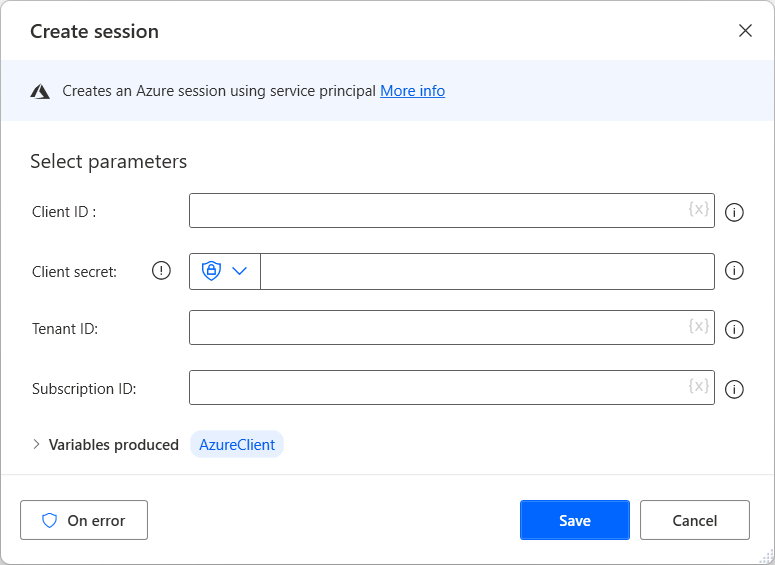Click the Azure logo icon
The image size is (775, 565).
click(40, 91)
